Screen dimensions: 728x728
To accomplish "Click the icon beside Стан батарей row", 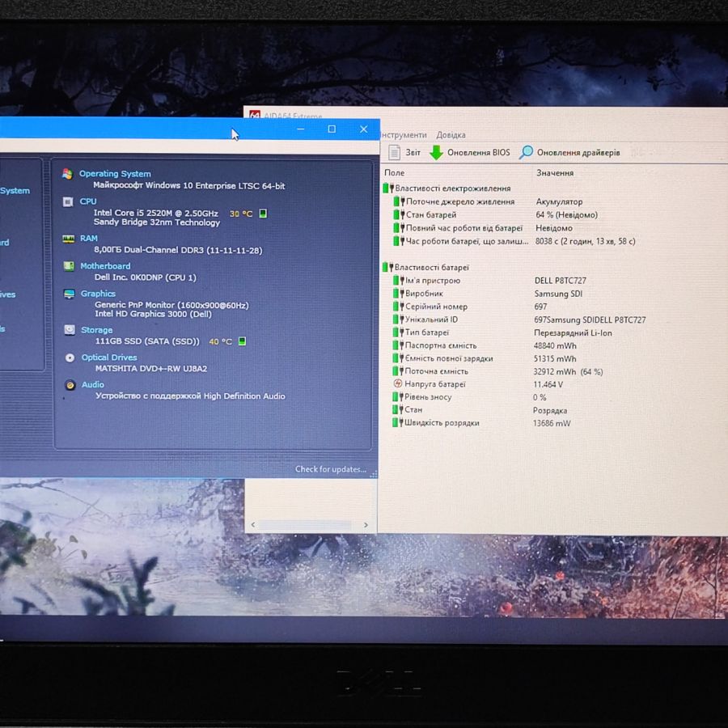I will tap(400, 214).
